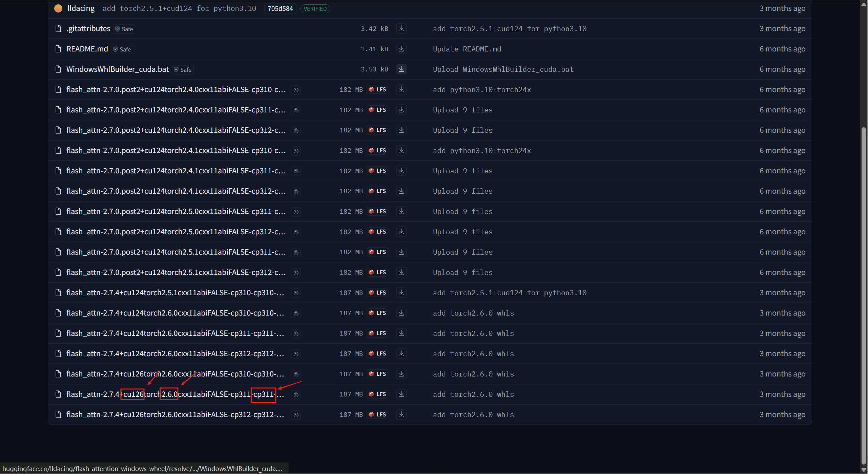Click Safe badge next to .gitattributes

(x=124, y=29)
